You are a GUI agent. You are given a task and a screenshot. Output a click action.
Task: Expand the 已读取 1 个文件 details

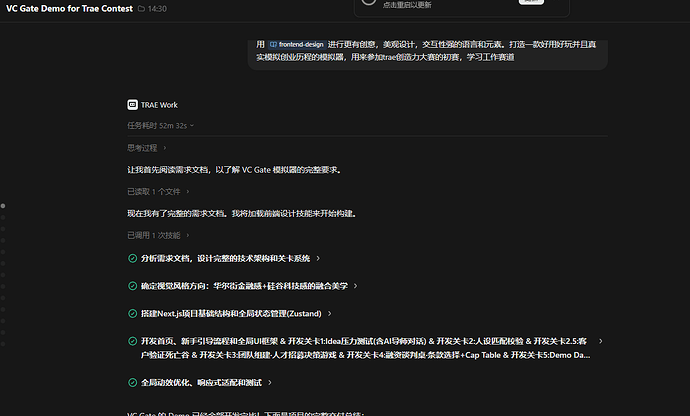(x=158, y=192)
